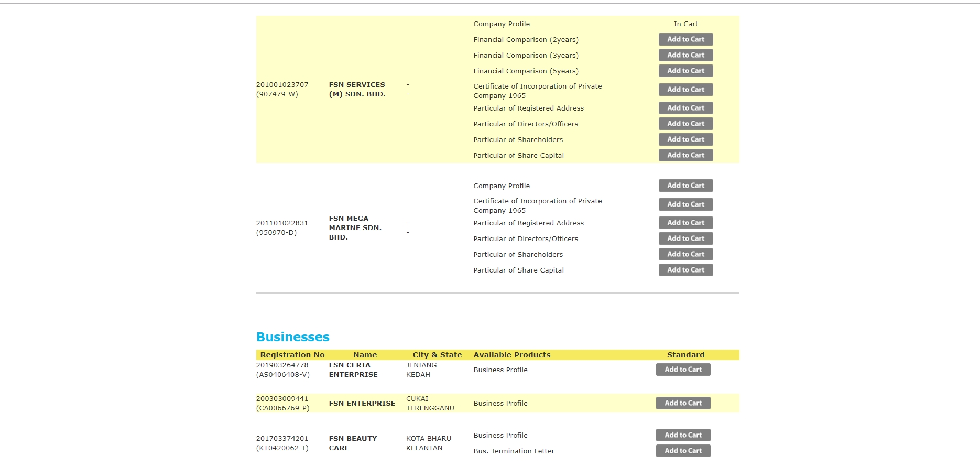The width and height of the screenshot is (980, 467).
Task: Add FSN Mega Marine Share Capital to cart
Action: click(685, 270)
